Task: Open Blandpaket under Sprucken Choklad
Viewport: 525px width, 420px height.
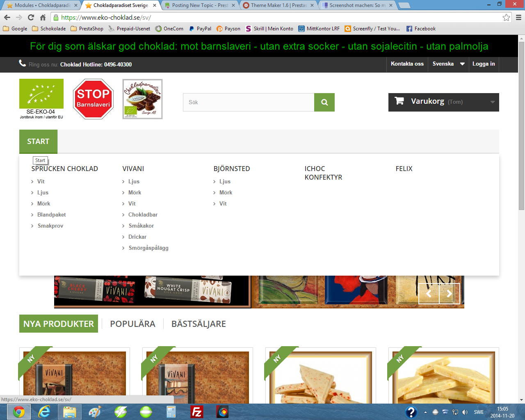Action: pyautogui.click(x=52, y=215)
